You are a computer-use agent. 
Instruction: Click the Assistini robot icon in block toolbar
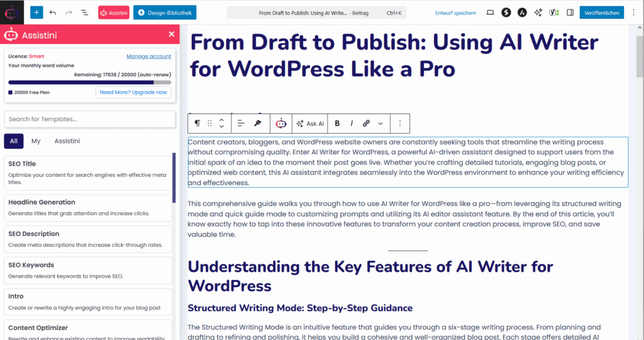click(281, 123)
